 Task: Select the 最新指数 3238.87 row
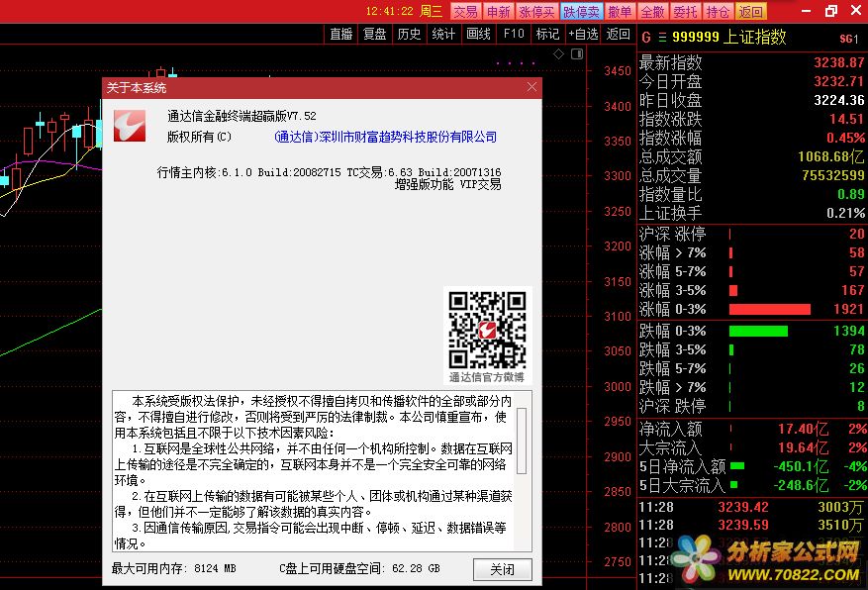click(x=752, y=62)
